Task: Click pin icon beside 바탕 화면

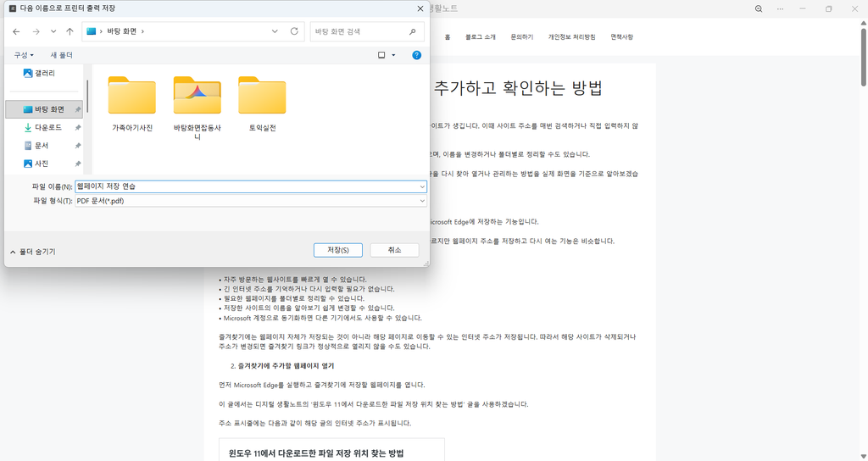Action: pos(77,109)
